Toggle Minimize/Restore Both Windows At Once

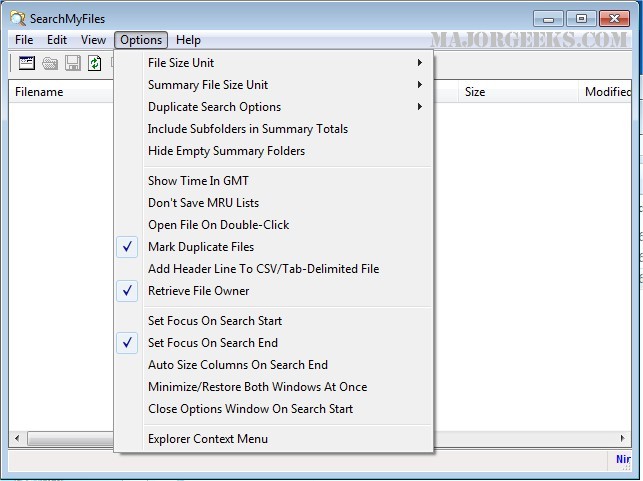coord(274,387)
